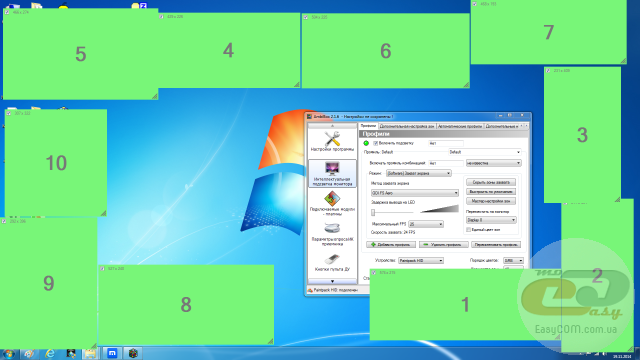
Task: Click the AmbiBox title bar icon
Action: [309, 116]
